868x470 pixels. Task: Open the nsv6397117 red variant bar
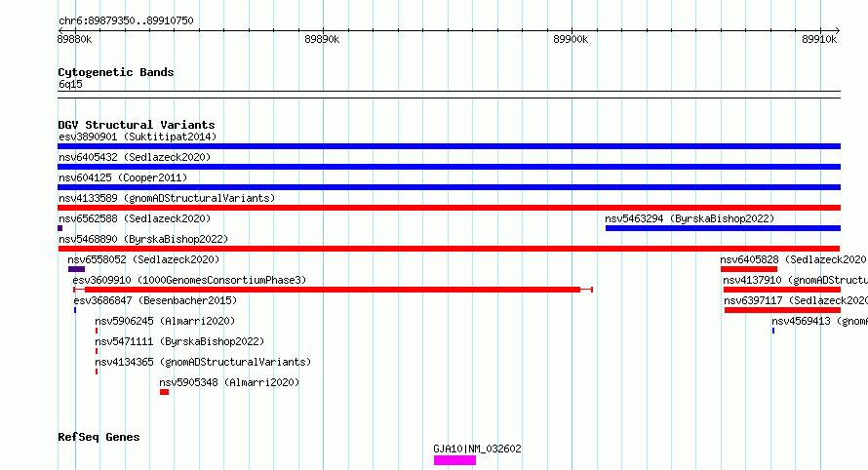783,310
